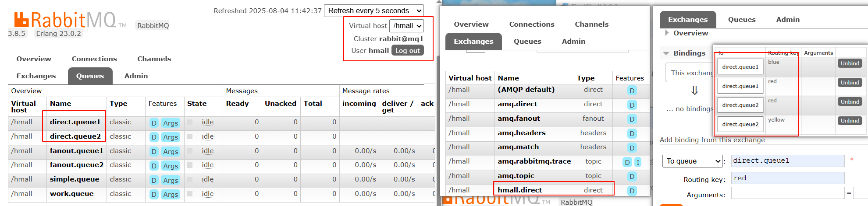Open Queues tab in the middle Exchanges page
Screen dimensions: 868x206
click(x=527, y=41)
